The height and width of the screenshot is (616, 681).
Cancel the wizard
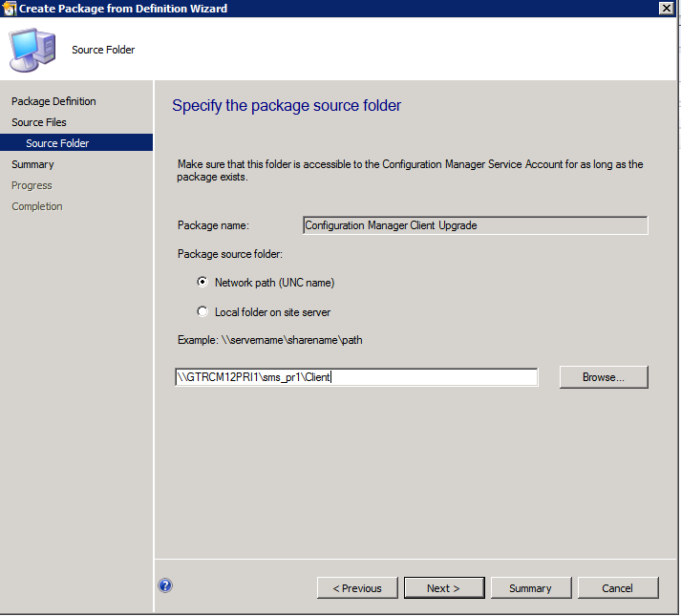click(x=618, y=588)
